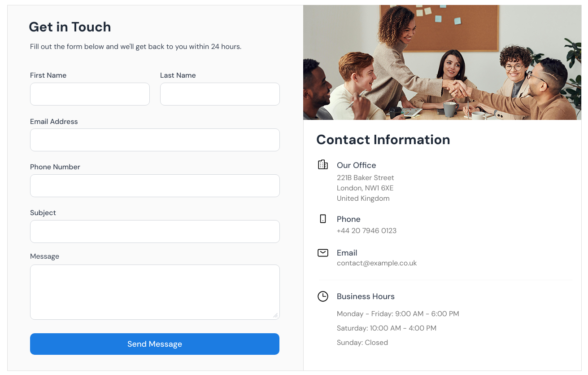
Task: Click the 221B Baker Street address line
Action: (x=366, y=178)
